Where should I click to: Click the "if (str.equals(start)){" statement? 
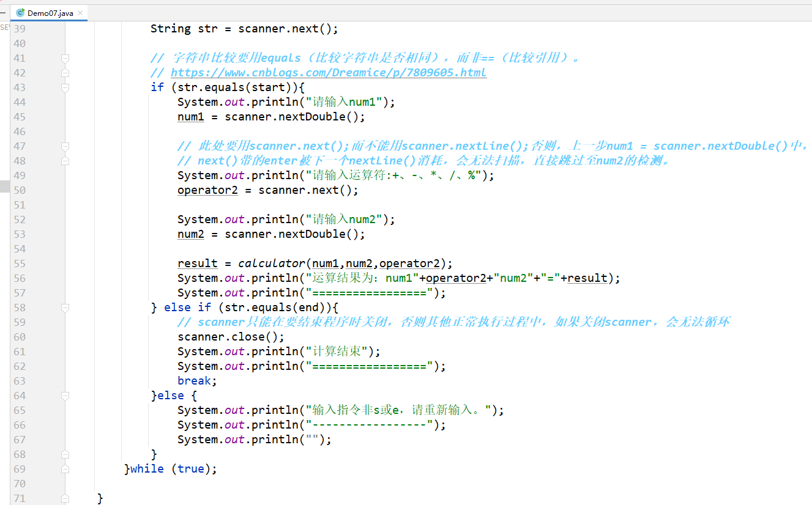click(228, 87)
